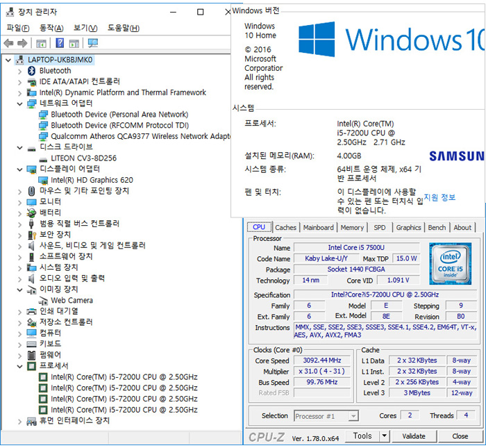
Task: Click the Back arrow toolbar icon
Action: 8,43
